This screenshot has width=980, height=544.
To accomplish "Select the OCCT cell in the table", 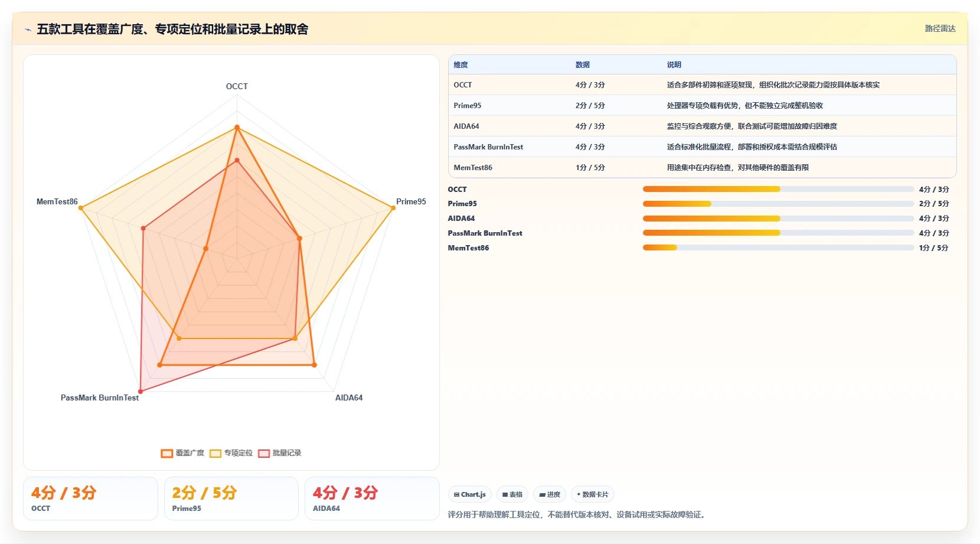I will (x=463, y=85).
